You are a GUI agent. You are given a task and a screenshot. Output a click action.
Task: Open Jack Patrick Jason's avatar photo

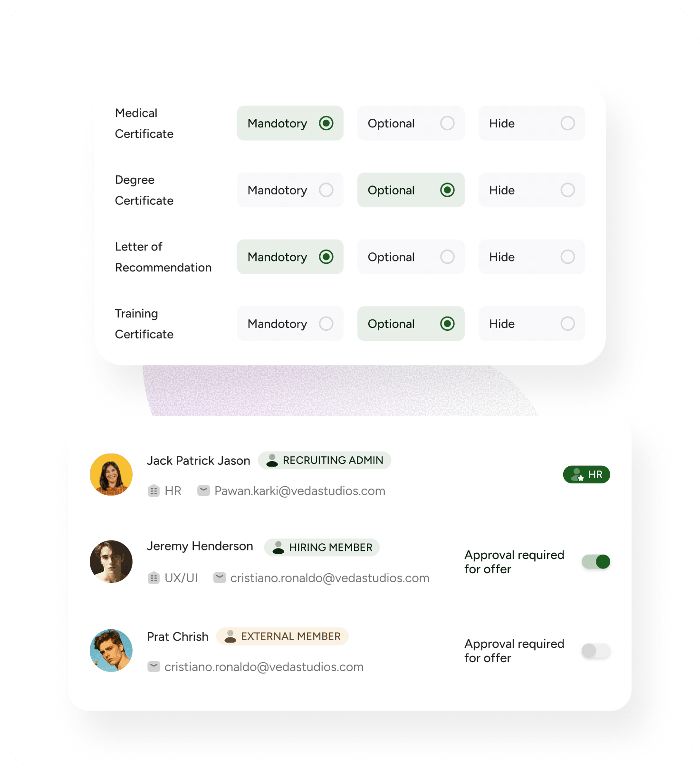click(111, 474)
